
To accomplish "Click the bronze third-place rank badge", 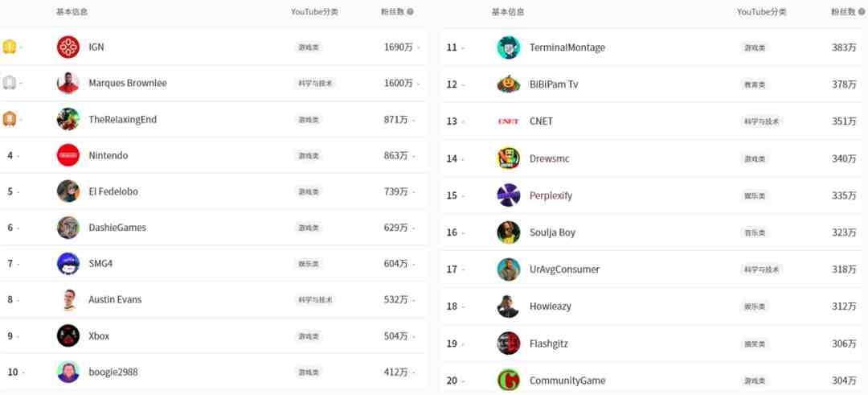I will pyautogui.click(x=9, y=119).
